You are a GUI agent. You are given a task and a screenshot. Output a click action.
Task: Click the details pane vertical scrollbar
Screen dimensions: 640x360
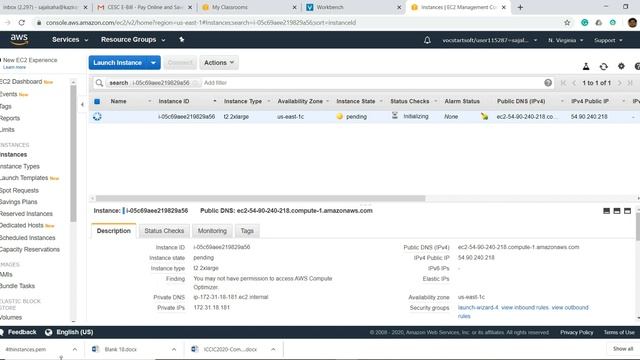tap(638, 226)
